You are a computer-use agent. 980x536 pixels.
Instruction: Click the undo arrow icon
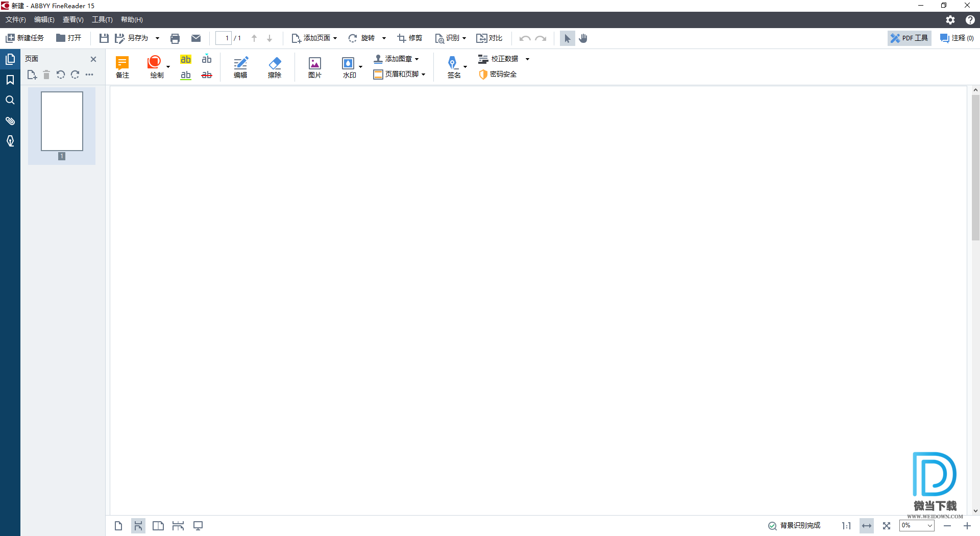tap(525, 38)
